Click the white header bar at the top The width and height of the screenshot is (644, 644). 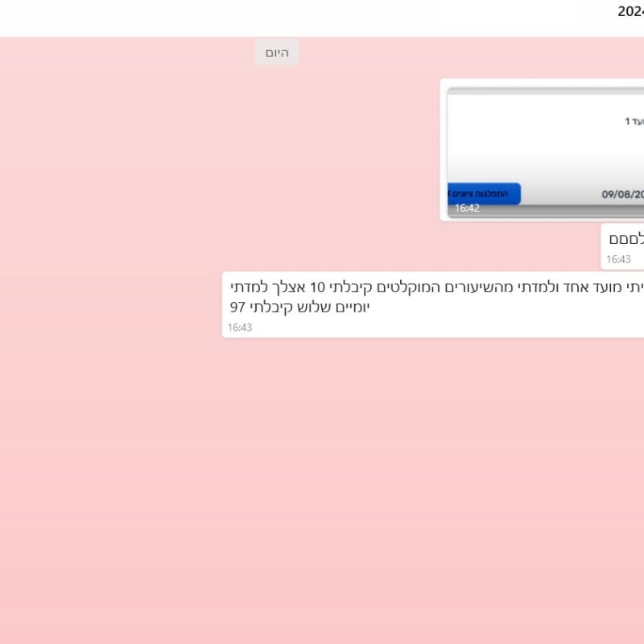(x=322, y=16)
